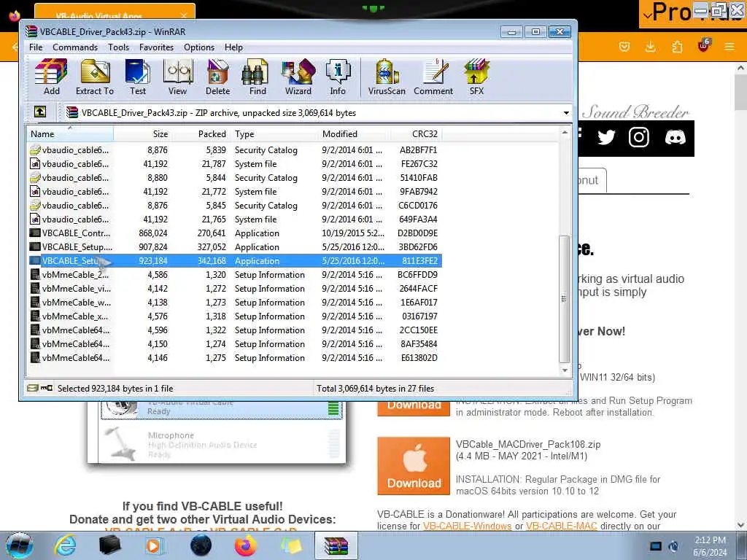
Task: Open the Find binoculars tool
Action: coord(258,77)
